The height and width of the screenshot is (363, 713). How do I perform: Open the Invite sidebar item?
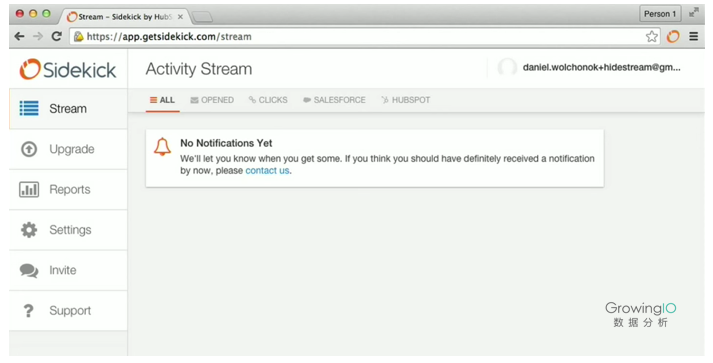68,270
